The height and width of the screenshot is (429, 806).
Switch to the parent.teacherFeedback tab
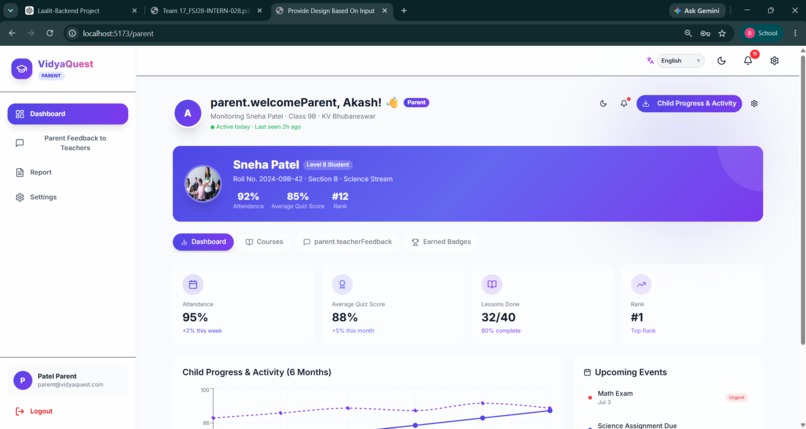tap(347, 241)
